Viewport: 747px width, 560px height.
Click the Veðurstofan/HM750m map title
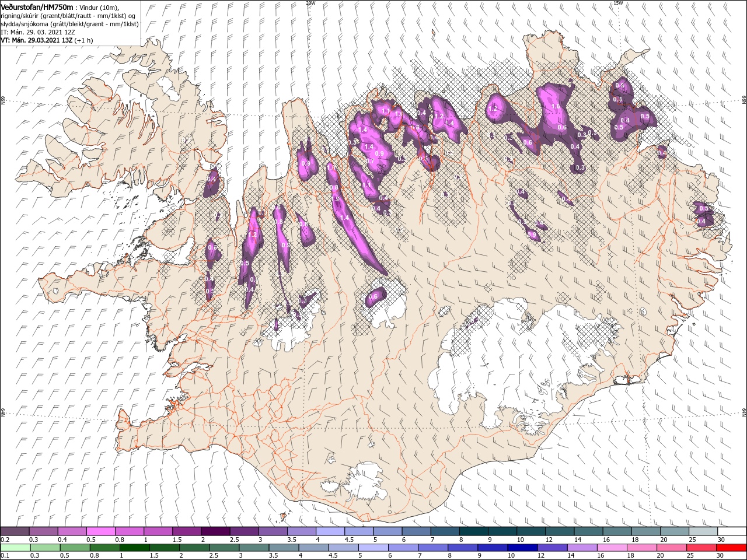click(37, 6)
